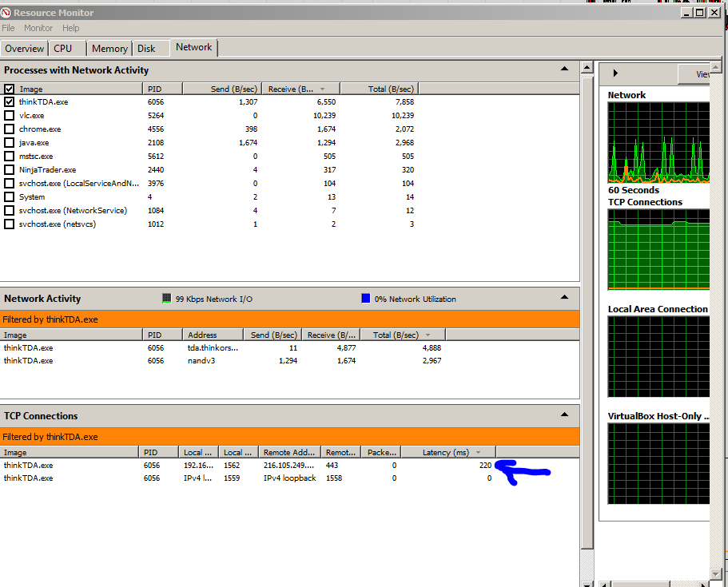
Task: Switch to the Memory tab
Action: tap(109, 49)
